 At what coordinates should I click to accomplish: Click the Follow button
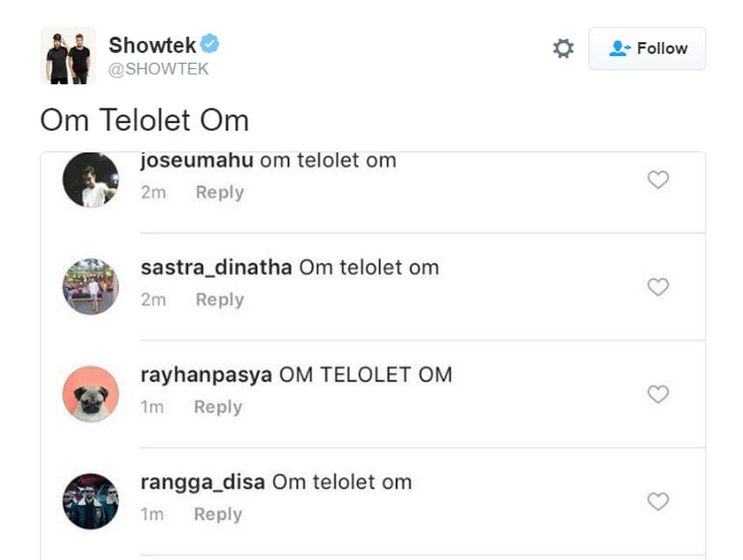click(647, 49)
